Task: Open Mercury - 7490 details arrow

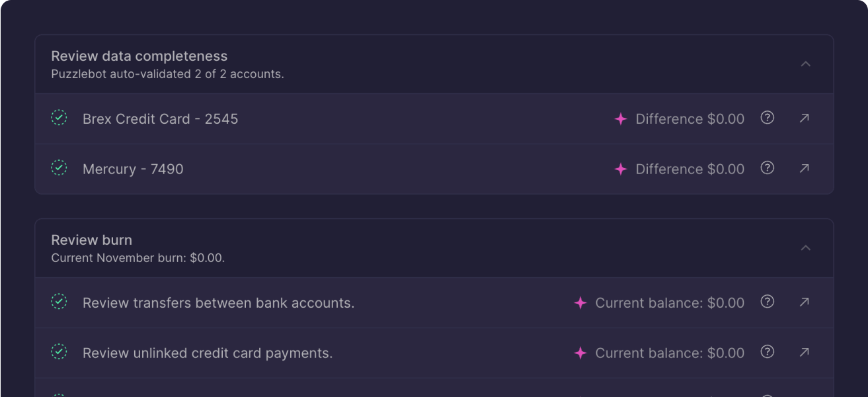Action: pyautogui.click(x=804, y=169)
